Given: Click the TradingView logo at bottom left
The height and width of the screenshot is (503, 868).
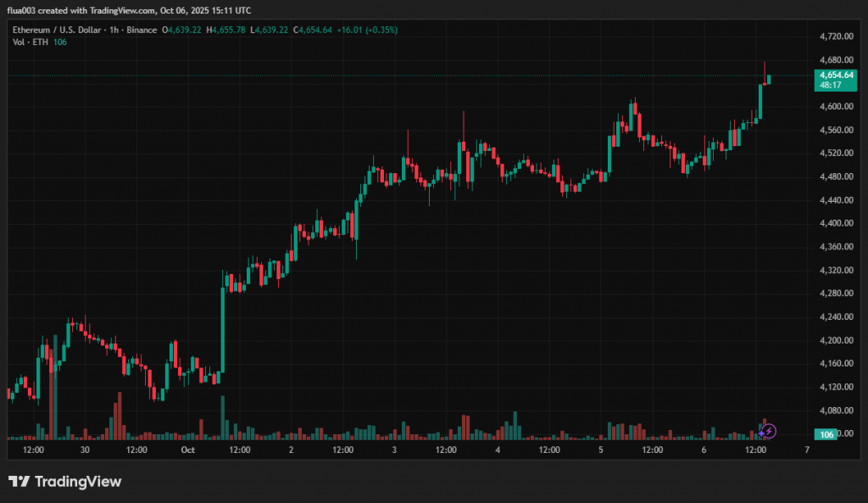Looking at the screenshot, I should (x=65, y=482).
